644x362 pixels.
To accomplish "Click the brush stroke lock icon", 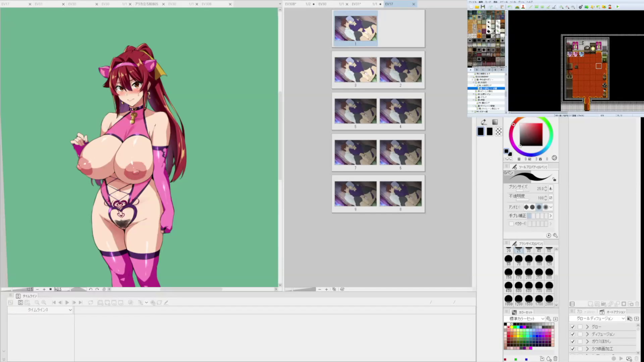I will [554, 180].
